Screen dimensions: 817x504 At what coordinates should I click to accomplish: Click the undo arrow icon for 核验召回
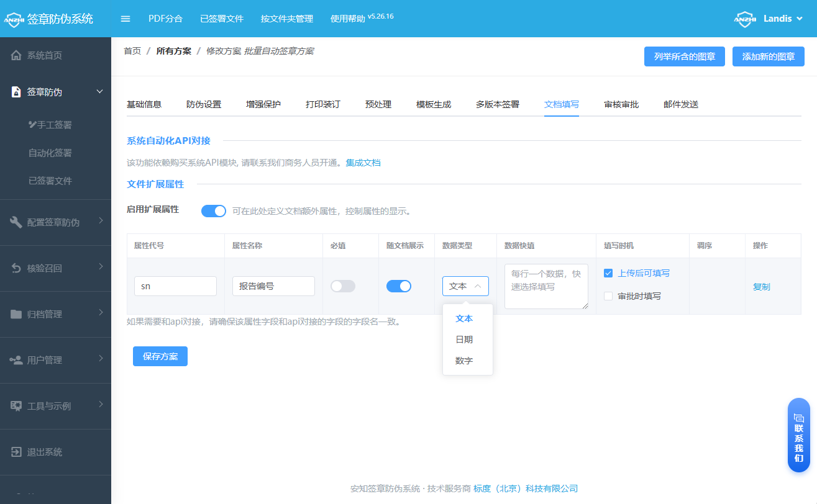pyautogui.click(x=17, y=268)
